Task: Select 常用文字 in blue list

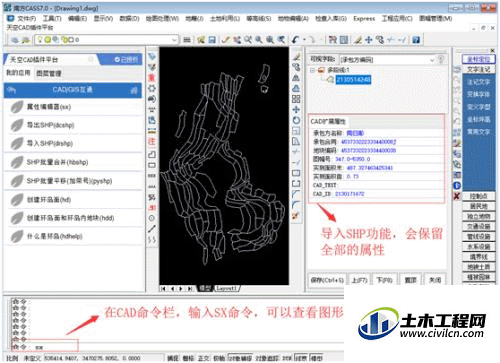Action: click(478, 132)
